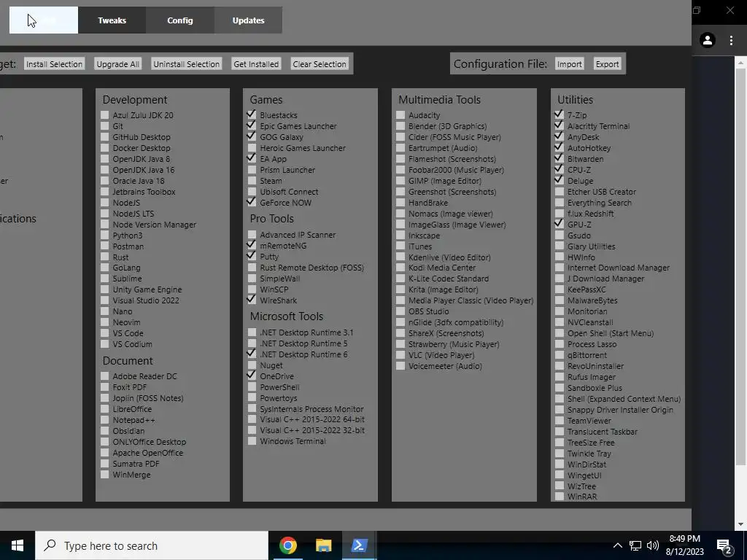Viewport: 747px width, 560px height.
Task: Uncheck the OneDrive checkbox
Action: pos(252,376)
